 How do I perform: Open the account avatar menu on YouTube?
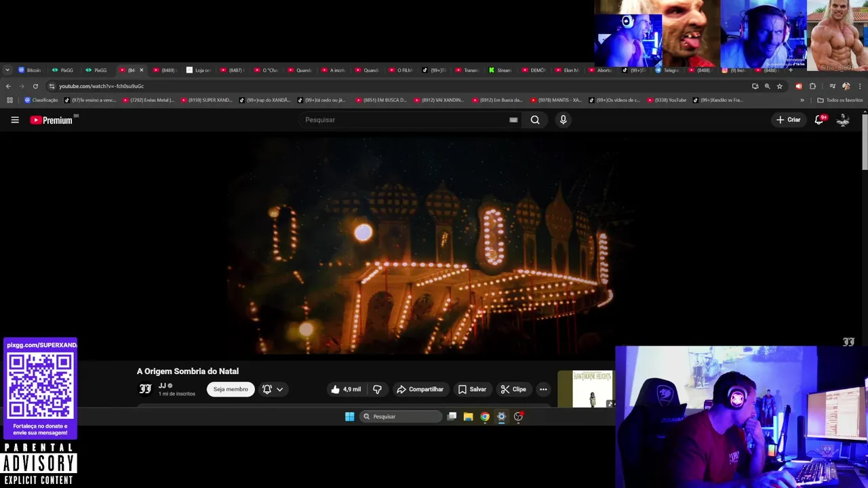click(843, 120)
